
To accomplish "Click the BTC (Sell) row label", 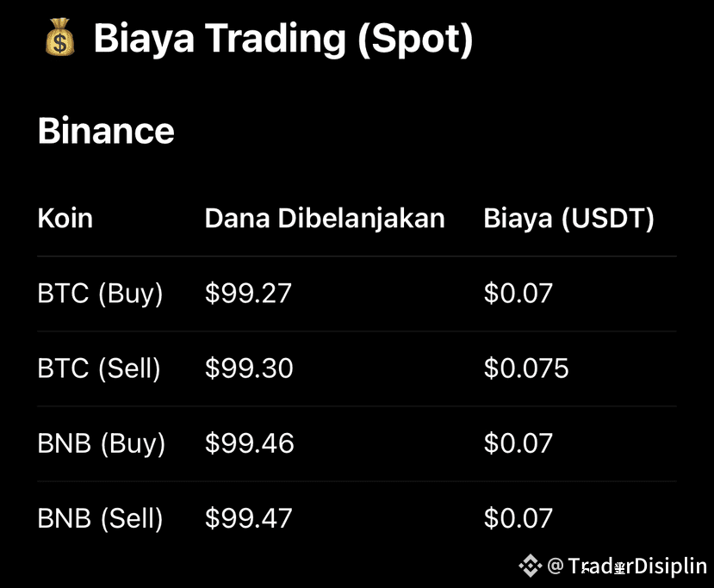I will tap(99, 368).
